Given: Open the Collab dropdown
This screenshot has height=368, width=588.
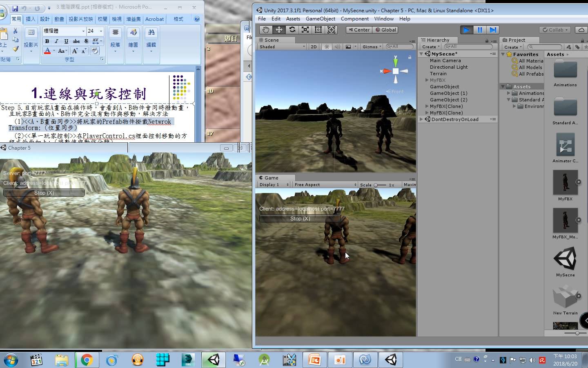Looking at the screenshot, I should [556, 30].
